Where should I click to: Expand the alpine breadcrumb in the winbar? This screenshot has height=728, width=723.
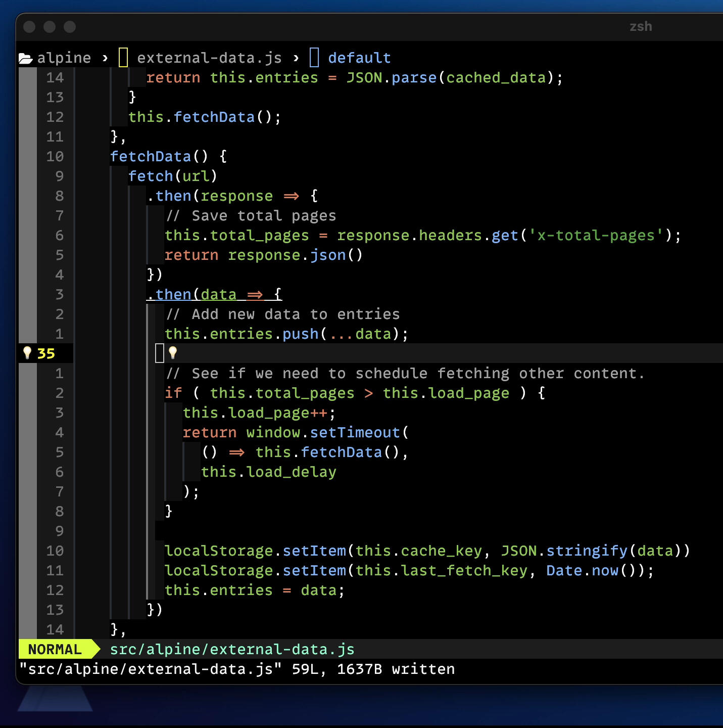click(64, 57)
